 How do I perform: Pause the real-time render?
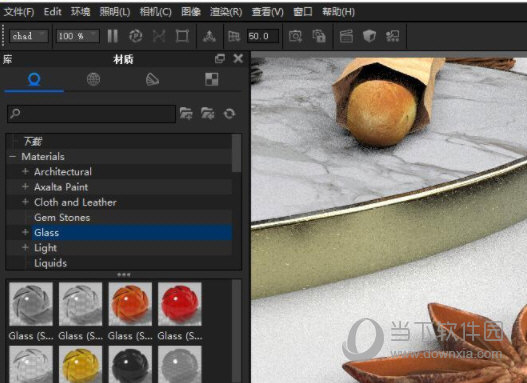[113, 36]
